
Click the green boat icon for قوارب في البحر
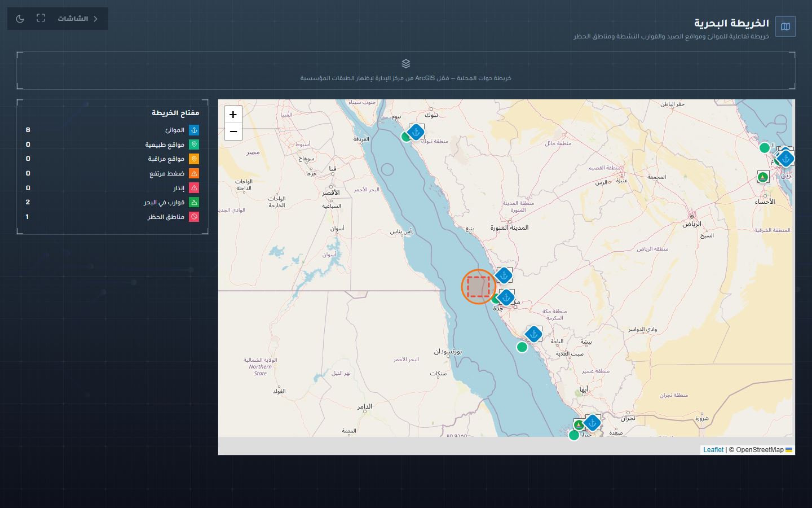194,202
